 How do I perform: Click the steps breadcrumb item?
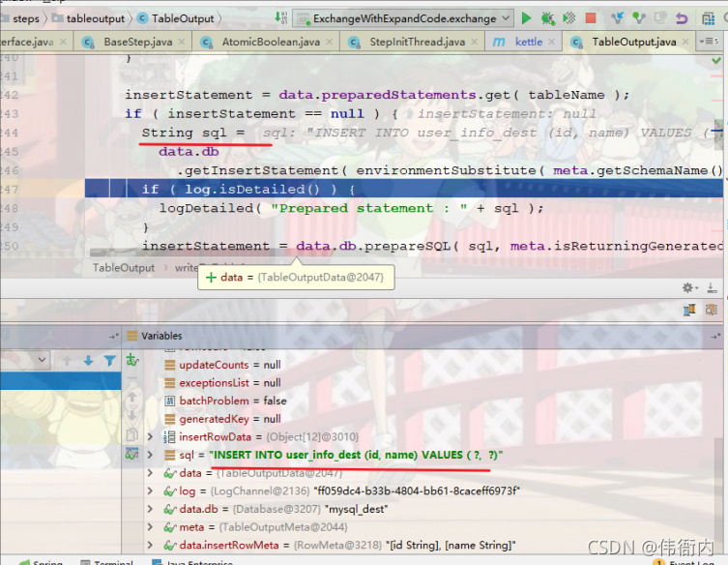(21, 18)
